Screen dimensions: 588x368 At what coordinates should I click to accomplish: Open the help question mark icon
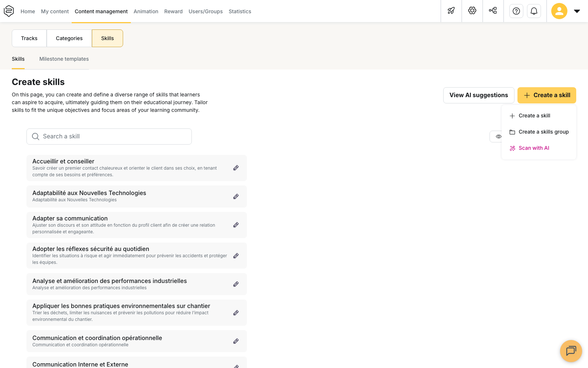[x=516, y=11]
